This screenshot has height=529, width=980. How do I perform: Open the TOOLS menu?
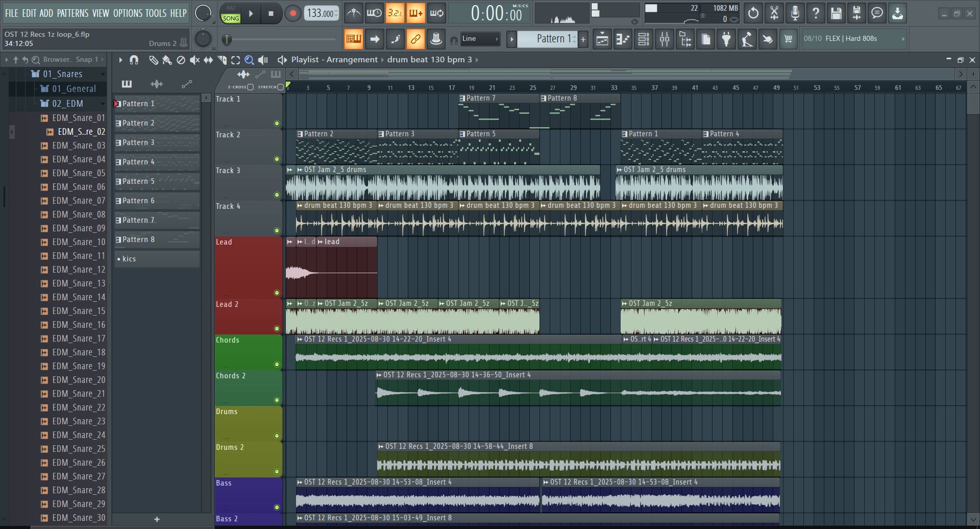[156, 13]
